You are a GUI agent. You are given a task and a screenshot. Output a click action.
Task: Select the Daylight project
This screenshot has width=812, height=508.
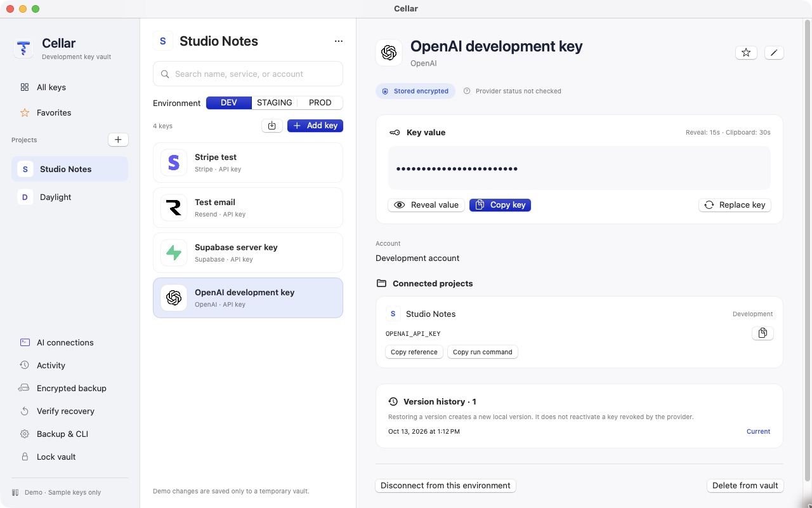[70, 197]
